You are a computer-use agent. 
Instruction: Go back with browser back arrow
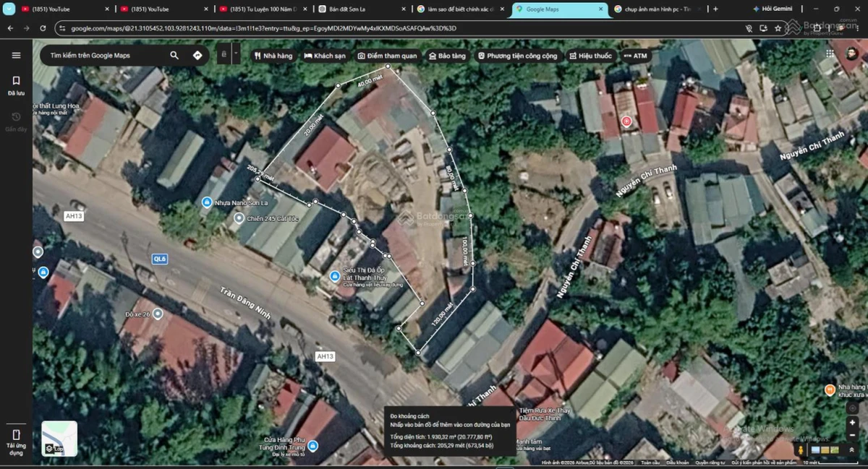click(x=10, y=28)
